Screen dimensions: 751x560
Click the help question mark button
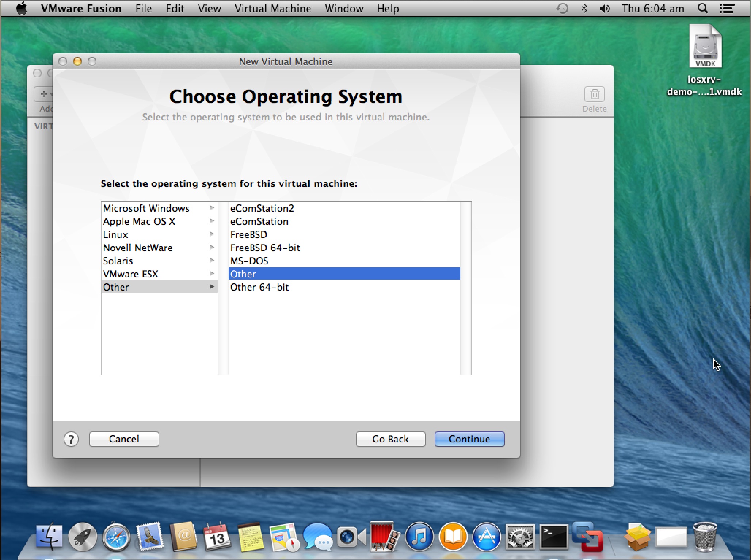coord(71,439)
